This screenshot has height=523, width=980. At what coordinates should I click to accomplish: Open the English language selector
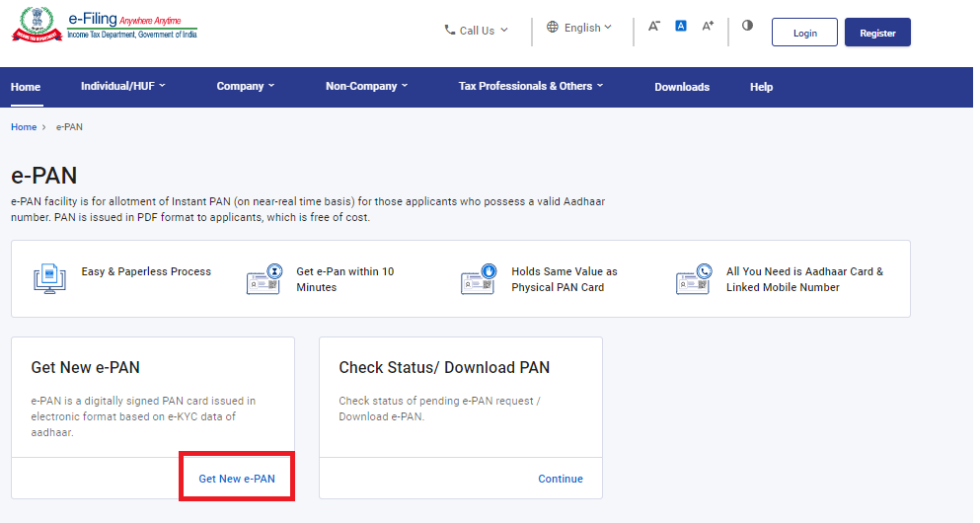(580, 28)
